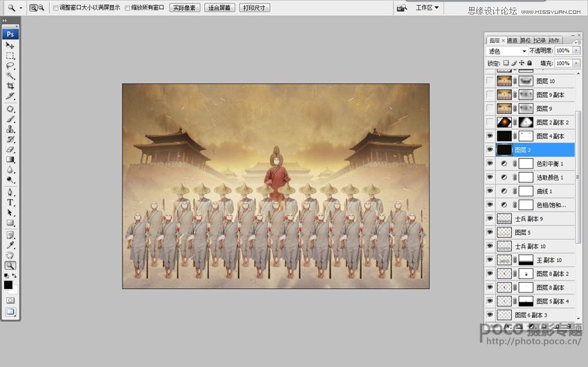
Task: Click the 适合屏幕 button
Action: coord(219,8)
